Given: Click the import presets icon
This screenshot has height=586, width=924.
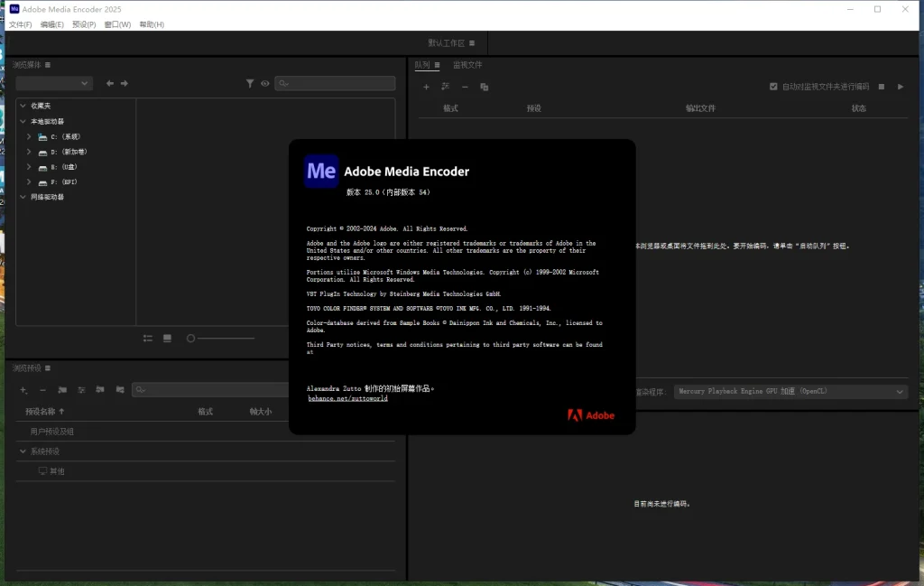Looking at the screenshot, I should tap(100, 390).
